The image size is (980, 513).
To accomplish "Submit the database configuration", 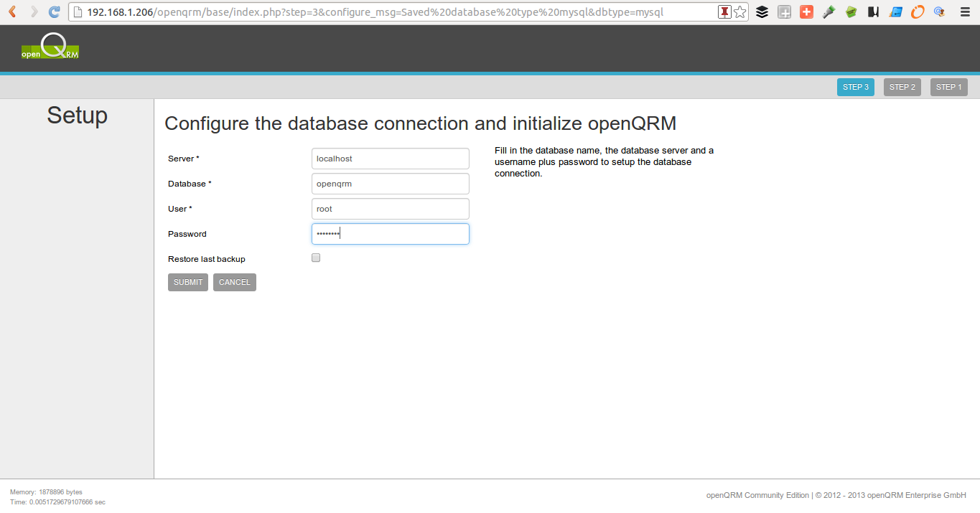I will coord(187,282).
